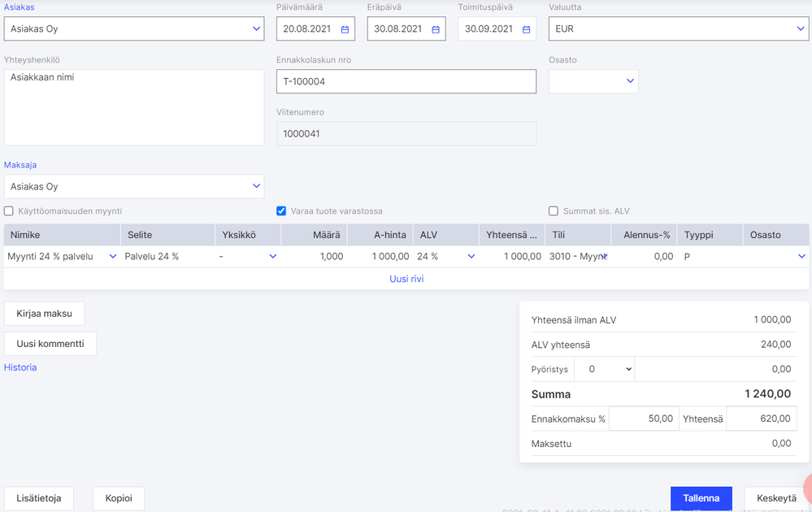Open the row's Osasto dropdown chevron
812x512 pixels.
pos(801,256)
